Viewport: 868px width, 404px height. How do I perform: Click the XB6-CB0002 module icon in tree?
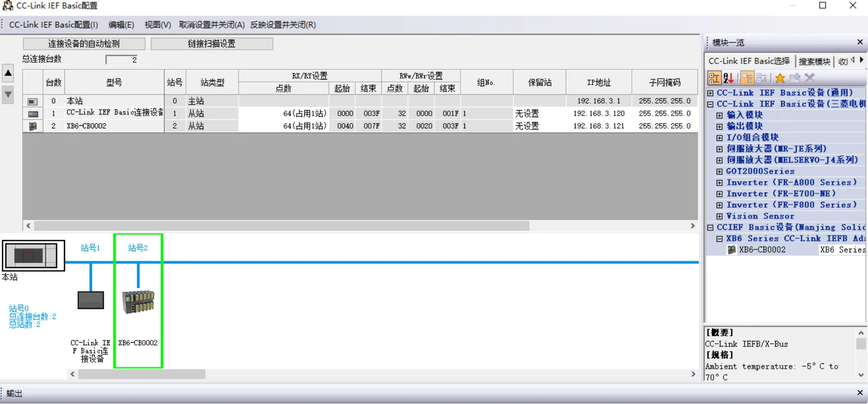[x=731, y=250]
